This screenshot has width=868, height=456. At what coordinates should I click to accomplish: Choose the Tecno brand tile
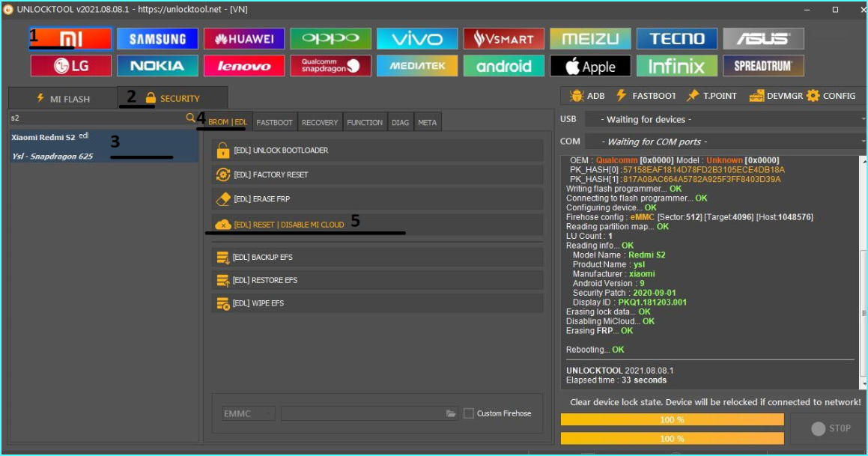(x=677, y=39)
